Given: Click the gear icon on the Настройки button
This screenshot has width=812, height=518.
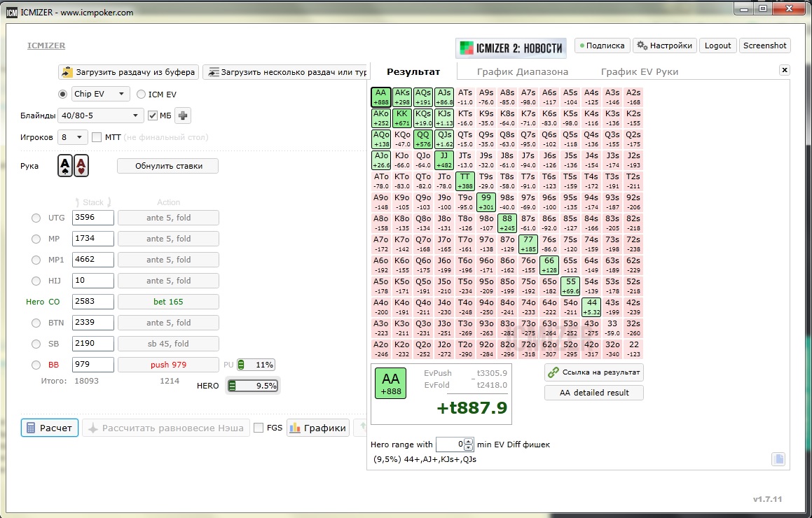Looking at the screenshot, I should [x=642, y=45].
